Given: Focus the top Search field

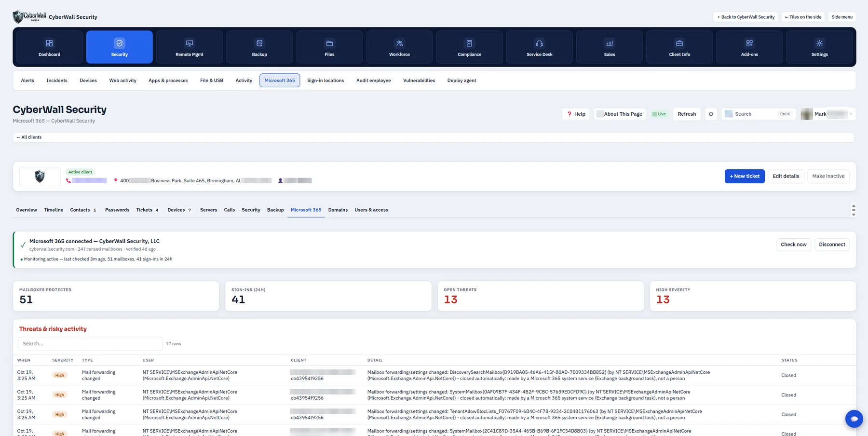Looking at the screenshot, I should [758, 114].
